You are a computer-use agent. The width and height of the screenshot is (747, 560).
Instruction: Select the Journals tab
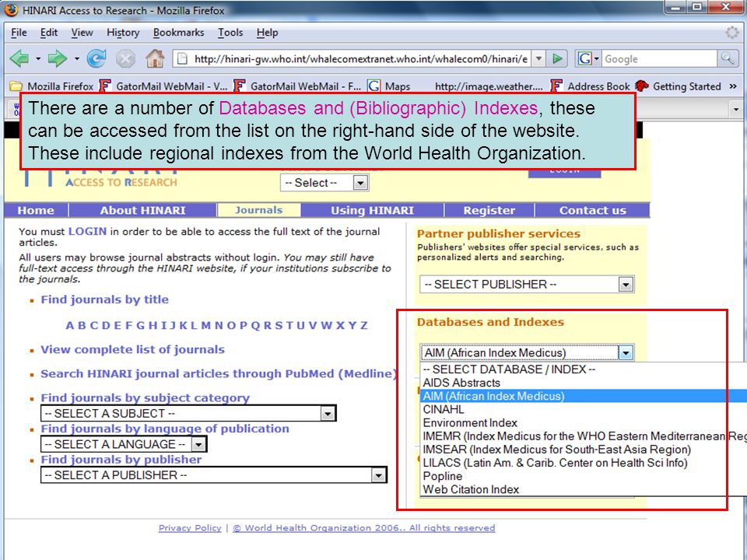[258, 210]
